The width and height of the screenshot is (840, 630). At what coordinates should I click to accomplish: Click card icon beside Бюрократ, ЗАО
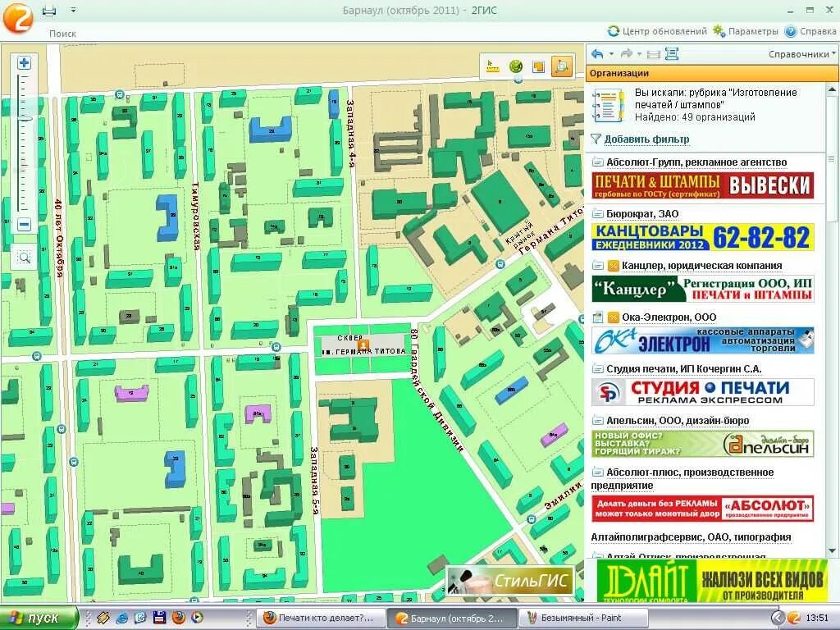click(597, 214)
